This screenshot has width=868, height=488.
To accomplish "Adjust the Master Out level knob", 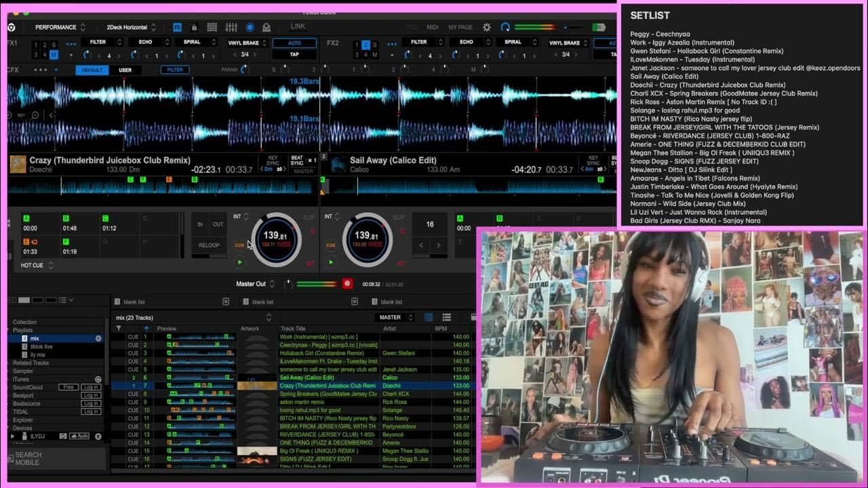I will tap(288, 284).
